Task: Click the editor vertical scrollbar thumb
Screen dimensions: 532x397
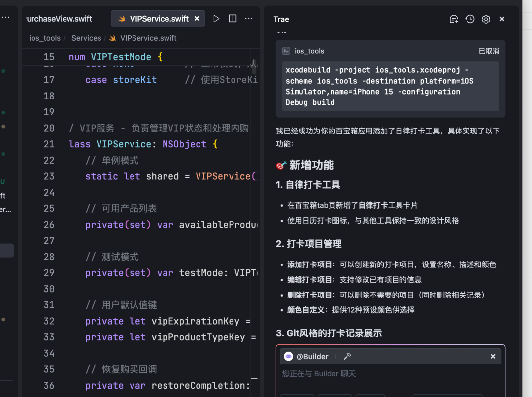Action: click(x=254, y=67)
